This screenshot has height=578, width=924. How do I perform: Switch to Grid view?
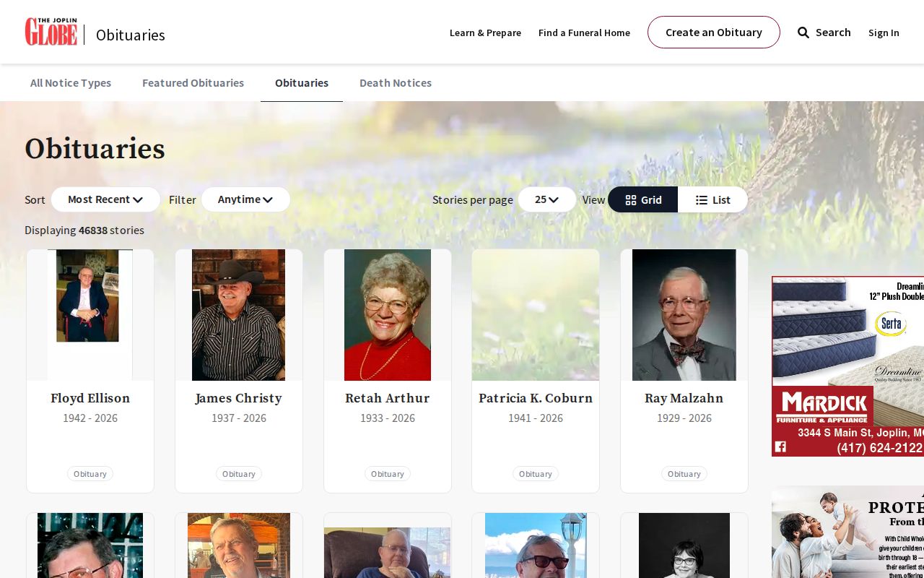coord(642,199)
